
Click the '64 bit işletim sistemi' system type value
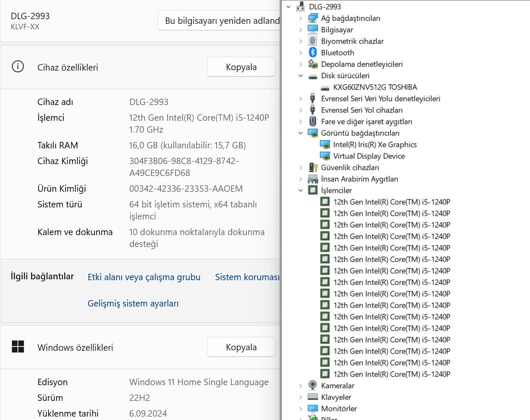pos(193,210)
